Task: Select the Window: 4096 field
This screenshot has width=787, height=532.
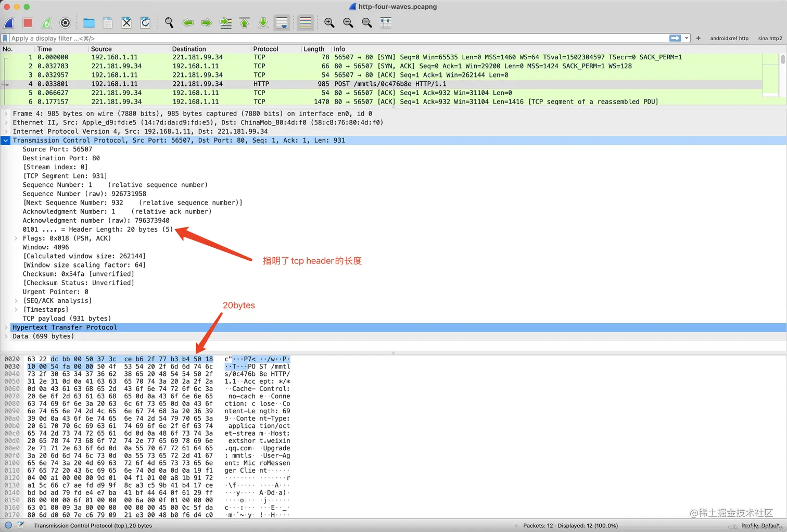Action: 46,247
